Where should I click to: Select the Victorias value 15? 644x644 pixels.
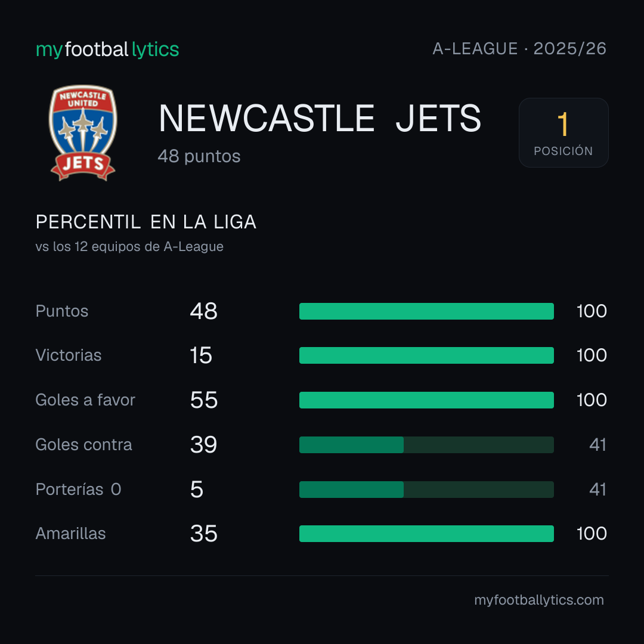(201, 355)
